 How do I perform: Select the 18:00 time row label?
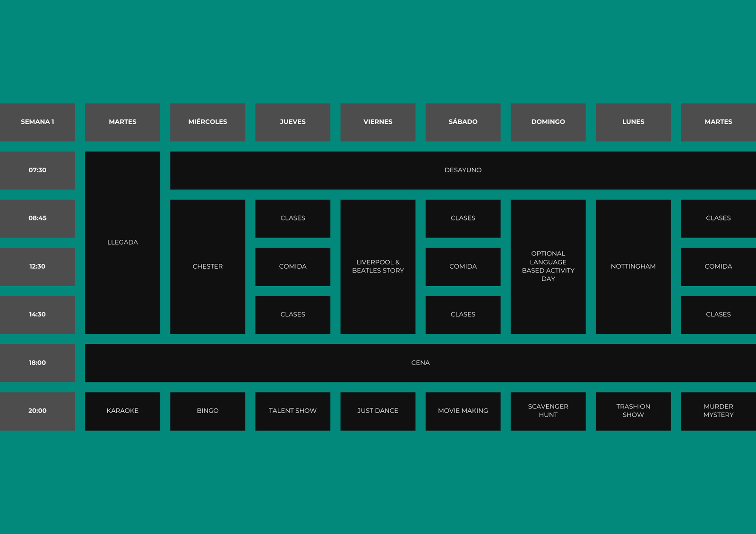37,363
